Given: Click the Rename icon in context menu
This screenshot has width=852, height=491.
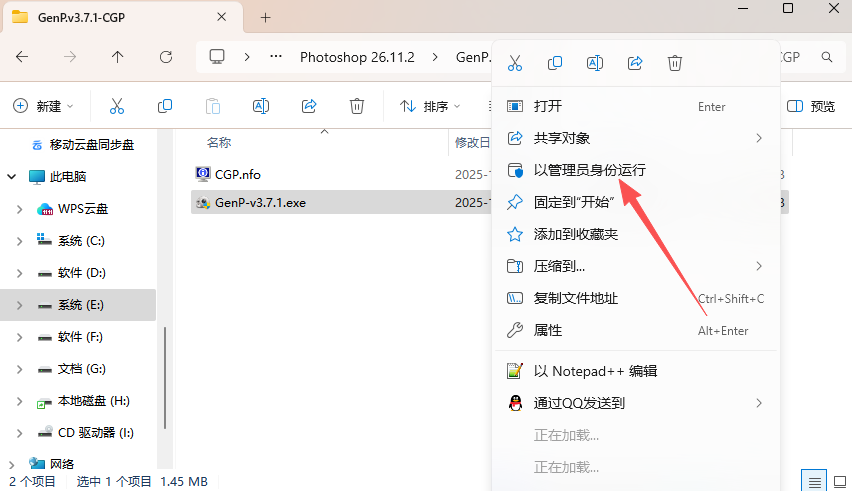Looking at the screenshot, I should pyautogui.click(x=595, y=63).
